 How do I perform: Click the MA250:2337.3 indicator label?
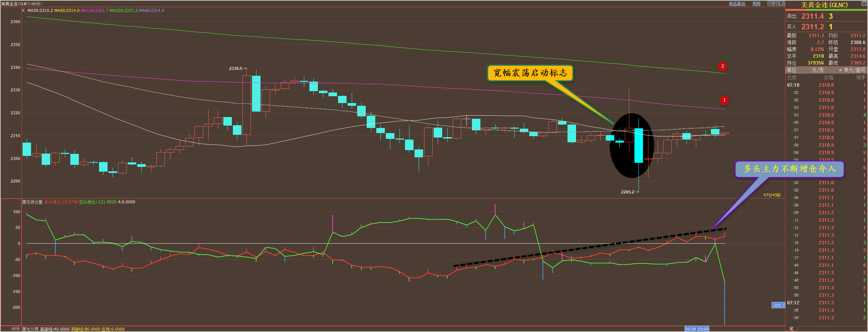124,11
